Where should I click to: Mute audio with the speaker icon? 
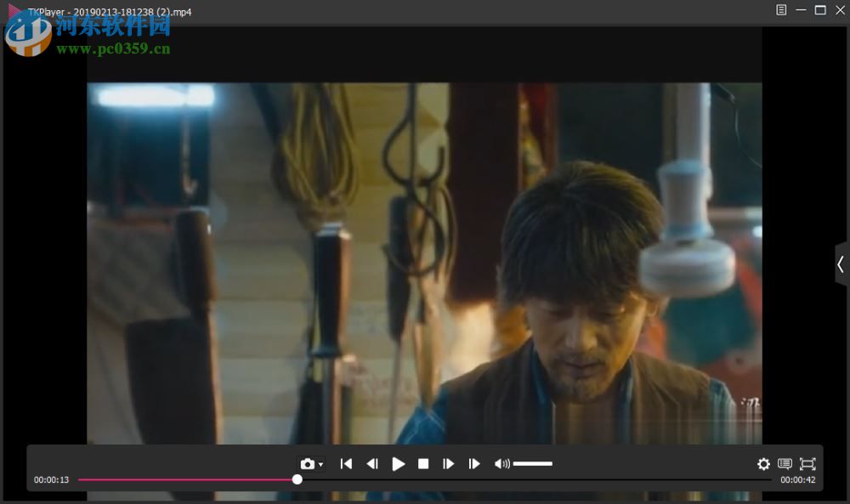click(x=502, y=464)
